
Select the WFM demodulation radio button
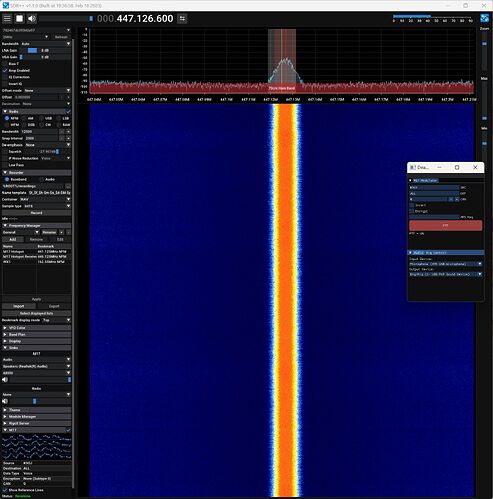coord(7,125)
